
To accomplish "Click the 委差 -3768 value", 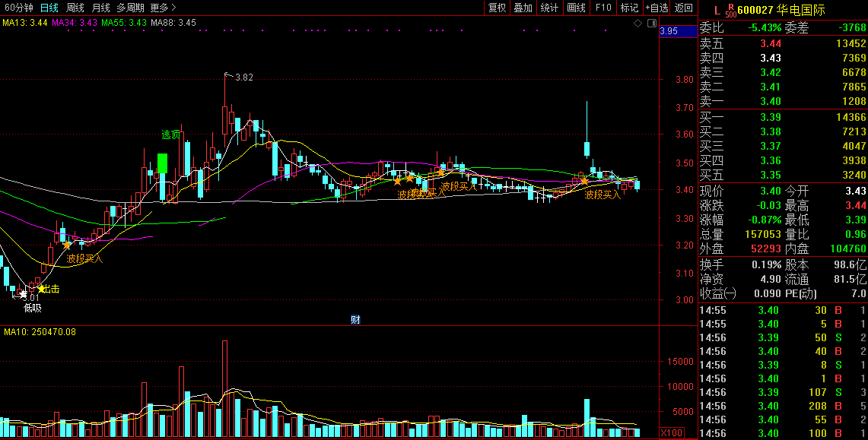I will click(x=852, y=27).
